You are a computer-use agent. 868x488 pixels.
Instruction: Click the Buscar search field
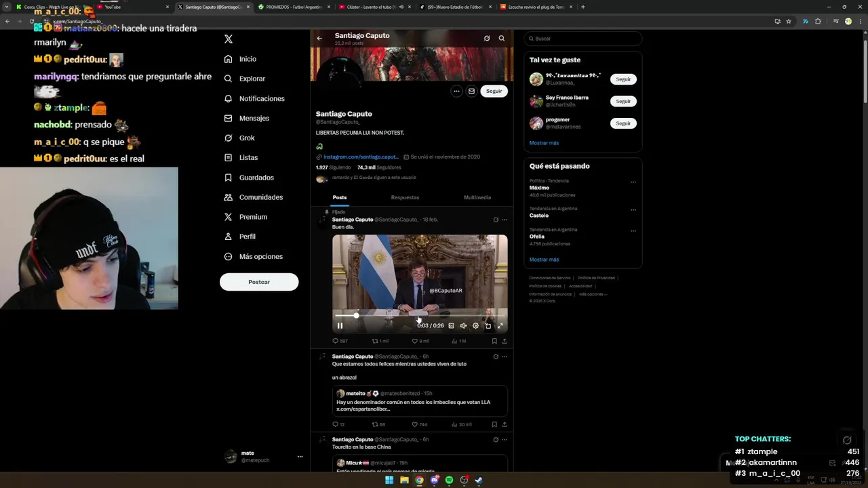pos(583,39)
